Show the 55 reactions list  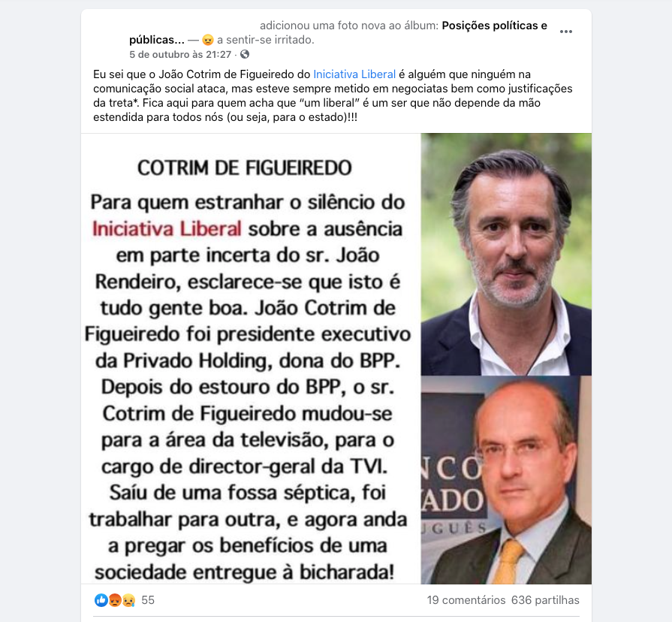click(148, 600)
